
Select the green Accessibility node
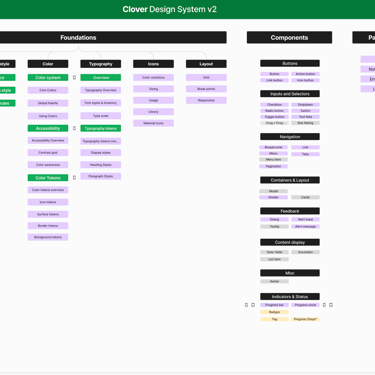pos(48,128)
